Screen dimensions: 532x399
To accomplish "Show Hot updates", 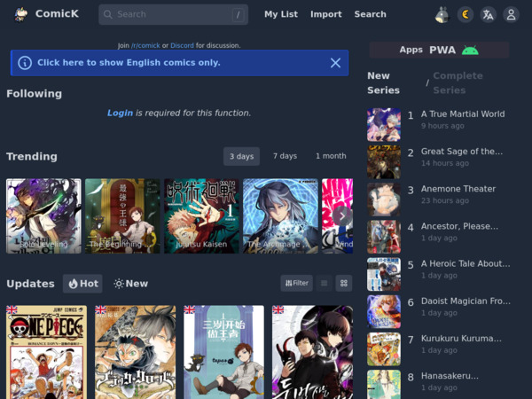I will tap(82, 284).
